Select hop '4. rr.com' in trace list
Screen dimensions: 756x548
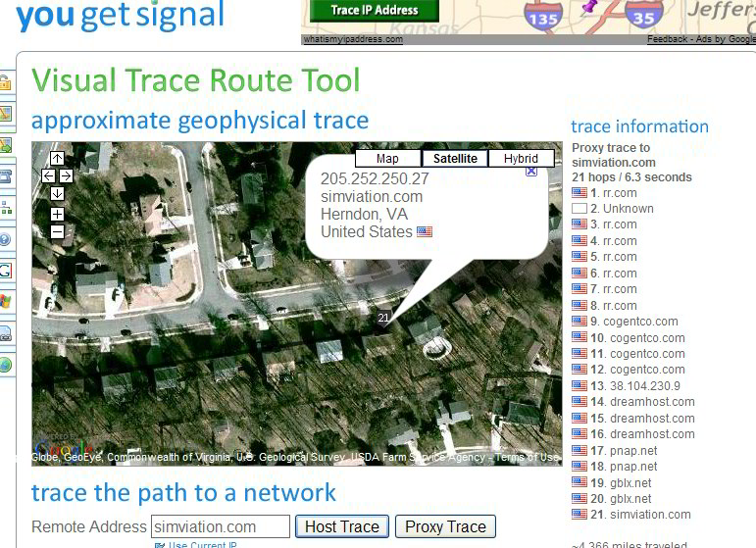(x=613, y=240)
